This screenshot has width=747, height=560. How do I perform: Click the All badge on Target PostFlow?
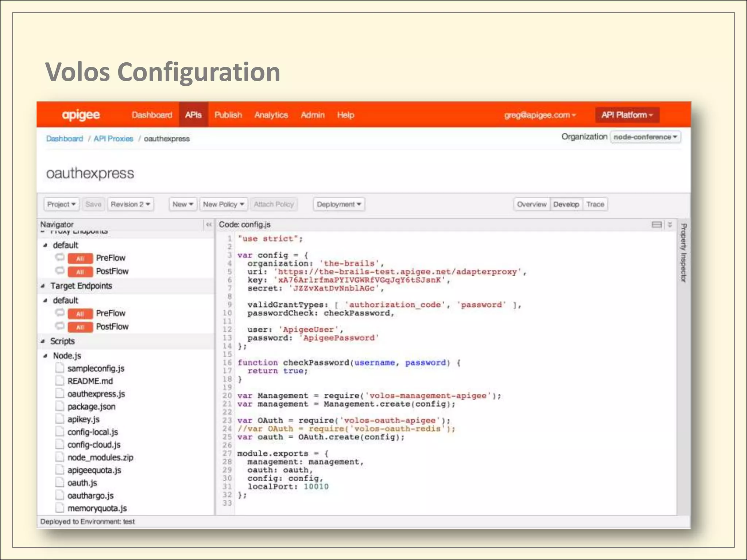pyautogui.click(x=80, y=327)
